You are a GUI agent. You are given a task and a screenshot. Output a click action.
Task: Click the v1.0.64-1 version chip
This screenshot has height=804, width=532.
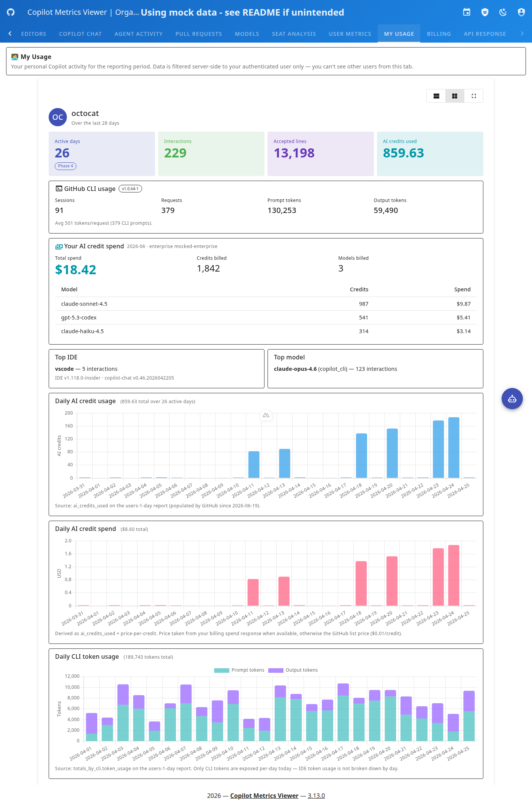[x=130, y=189]
